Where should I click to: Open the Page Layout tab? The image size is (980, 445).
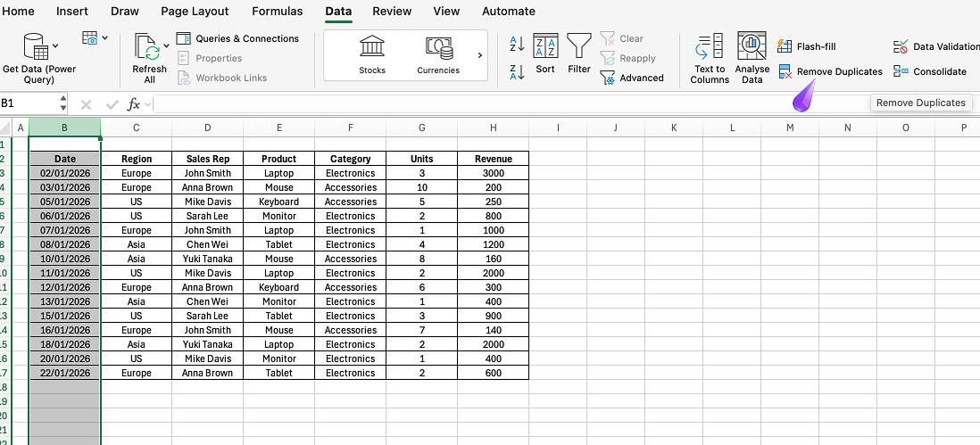[x=195, y=12]
